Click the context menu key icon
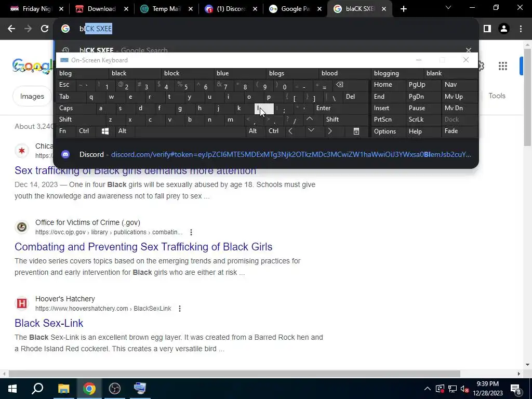 point(356,131)
